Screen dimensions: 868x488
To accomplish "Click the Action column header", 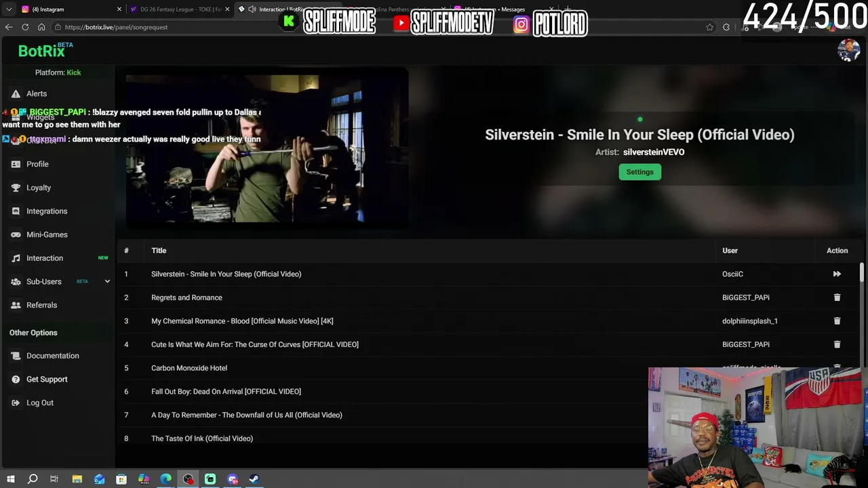I will (837, 251).
